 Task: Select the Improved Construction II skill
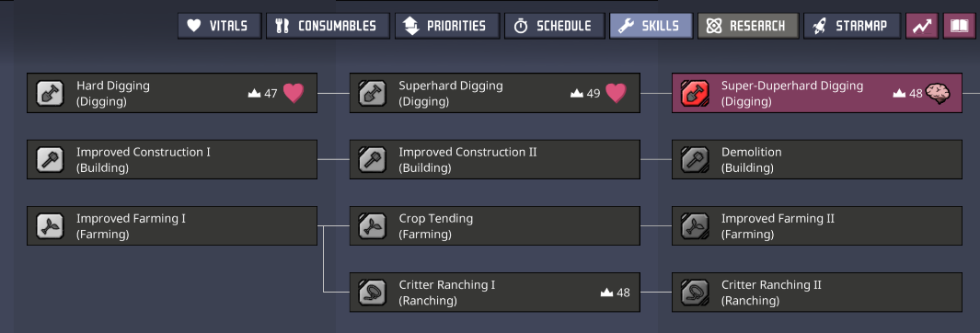[494, 159]
